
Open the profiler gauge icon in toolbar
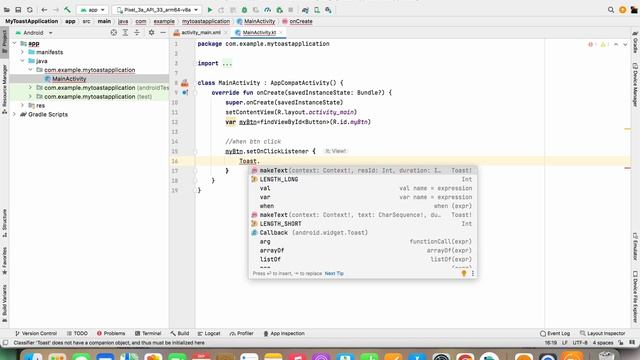point(267,10)
